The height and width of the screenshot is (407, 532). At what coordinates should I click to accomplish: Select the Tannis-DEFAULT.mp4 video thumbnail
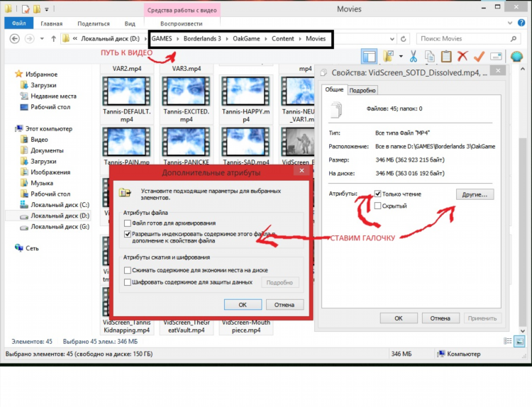[x=126, y=91]
